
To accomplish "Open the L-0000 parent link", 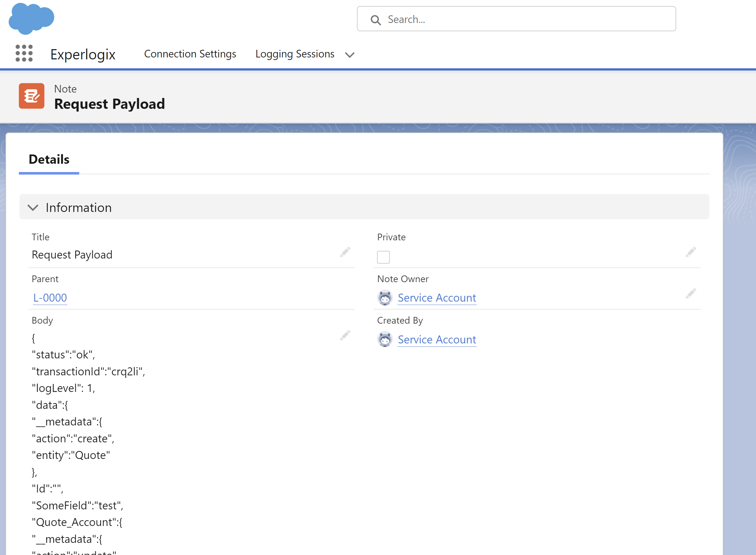I will (50, 298).
